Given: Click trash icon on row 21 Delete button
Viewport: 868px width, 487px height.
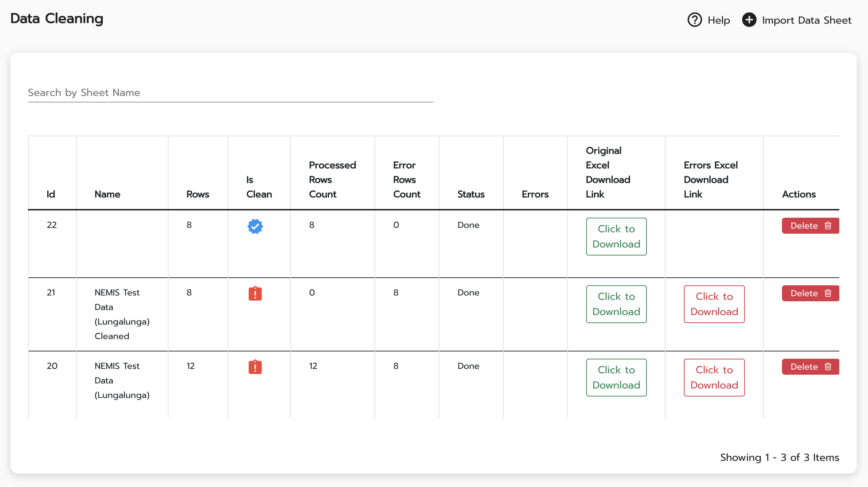Looking at the screenshot, I should pyautogui.click(x=828, y=293).
